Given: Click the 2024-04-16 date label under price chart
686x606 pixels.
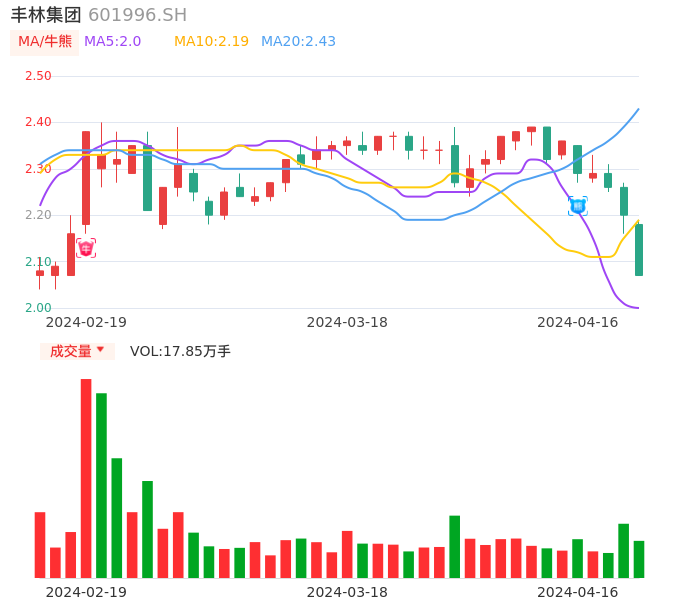Looking at the screenshot, I should (578, 322).
